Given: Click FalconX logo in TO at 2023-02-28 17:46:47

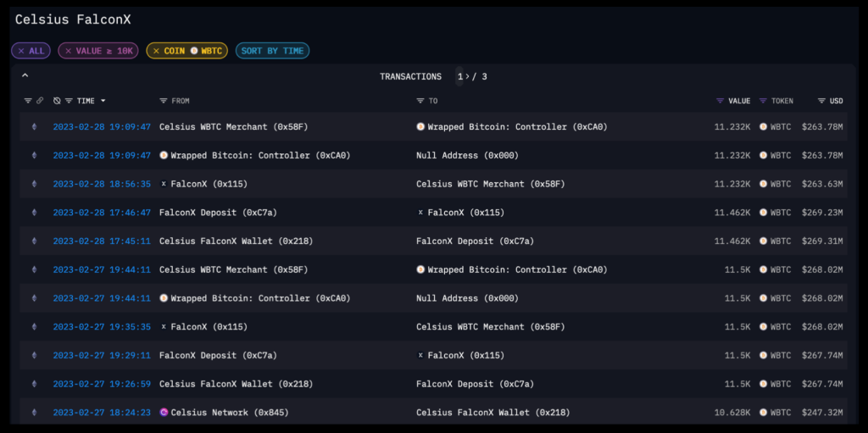Looking at the screenshot, I should pos(420,213).
